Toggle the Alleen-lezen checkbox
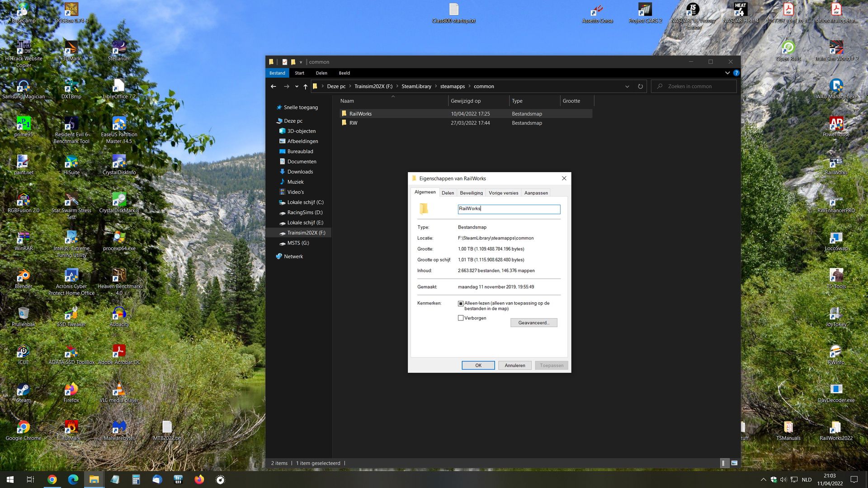 [461, 304]
